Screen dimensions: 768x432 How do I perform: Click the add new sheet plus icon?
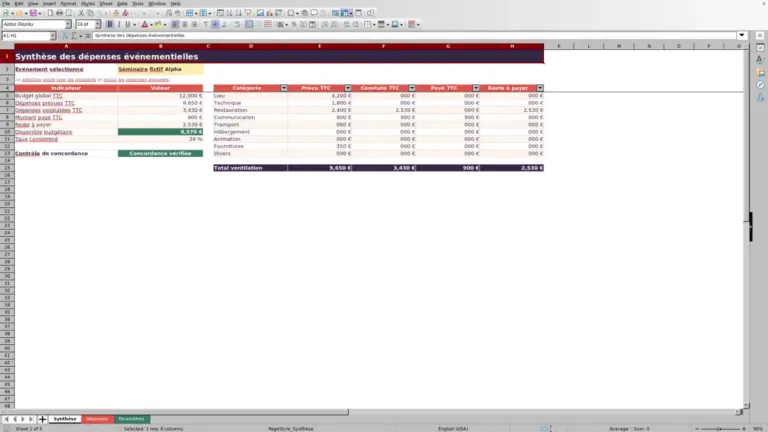pyautogui.click(x=42, y=419)
